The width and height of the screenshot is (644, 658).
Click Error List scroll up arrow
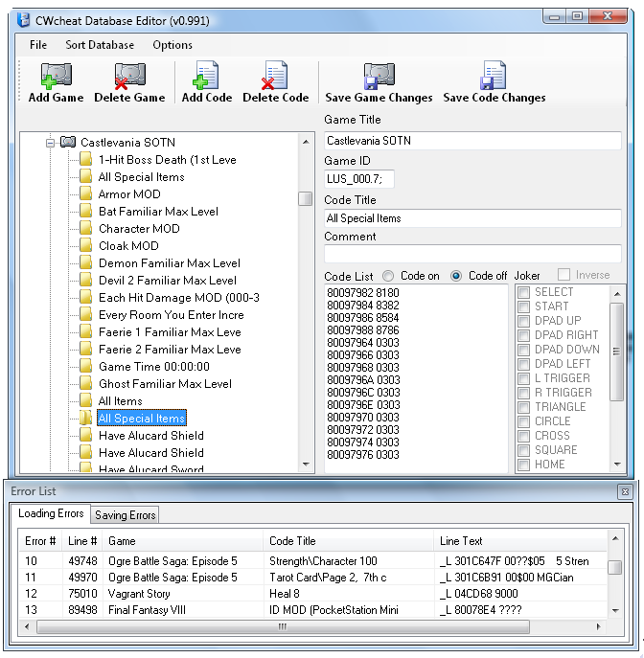pos(615,538)
